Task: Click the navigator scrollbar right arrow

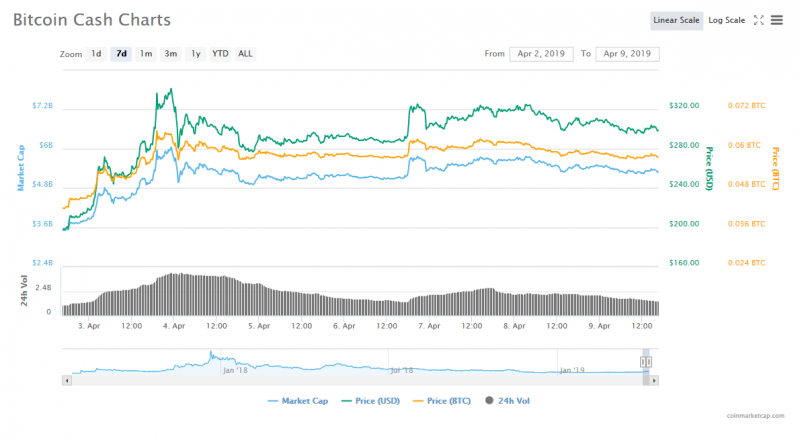Action: pyautogui.click(x=654, y=380)
